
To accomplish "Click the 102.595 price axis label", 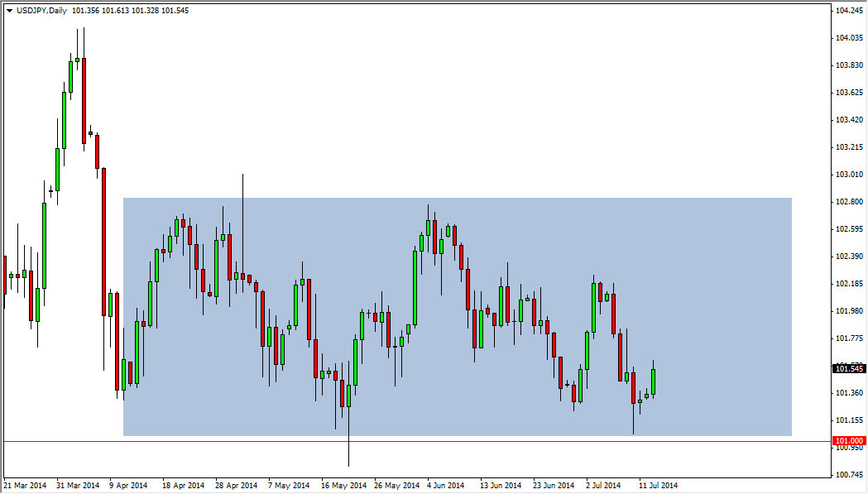I will 849,228.
